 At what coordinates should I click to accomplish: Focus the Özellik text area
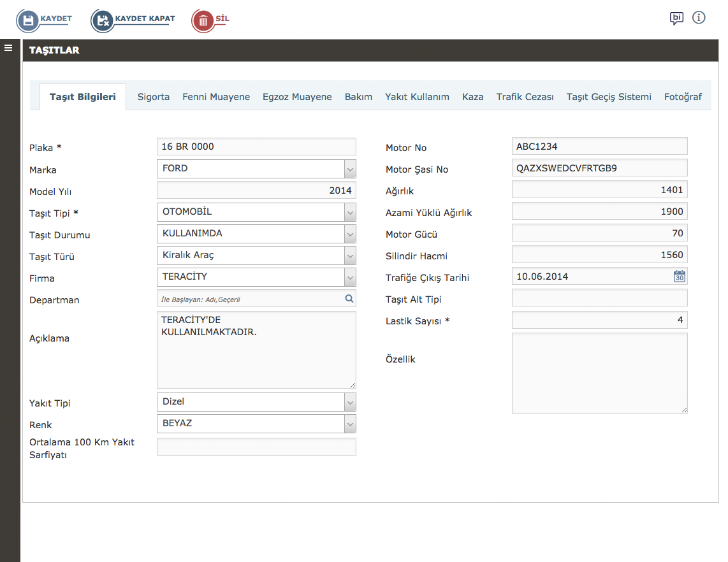pyautogui.click(x=599, y=373)
